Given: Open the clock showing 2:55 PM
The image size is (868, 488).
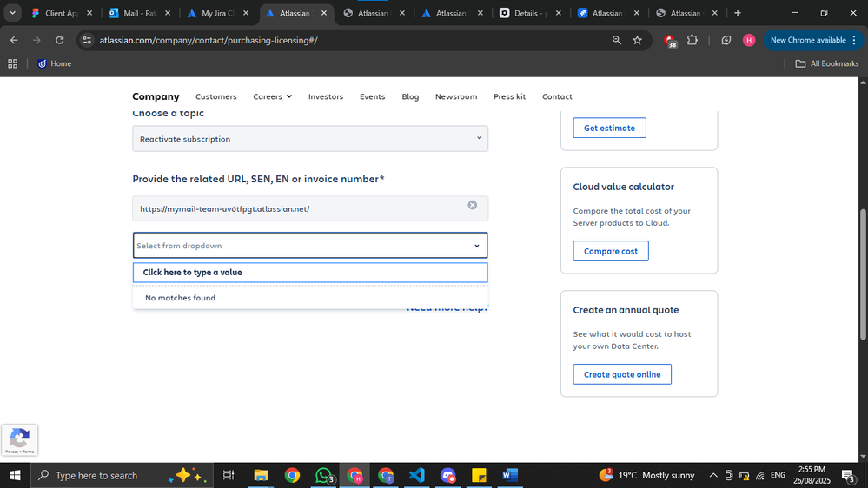Looking at the screenshot, I should (812, 475).
